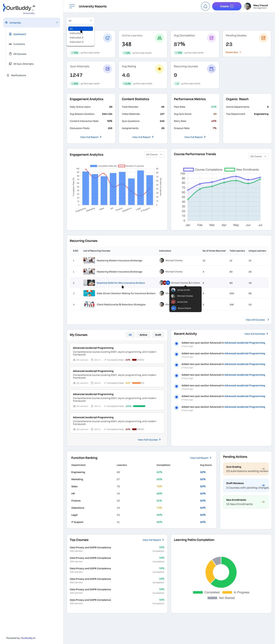Click Mary Freund profile avatar
This screenshot has height=644, width=275.
(247, 6)
